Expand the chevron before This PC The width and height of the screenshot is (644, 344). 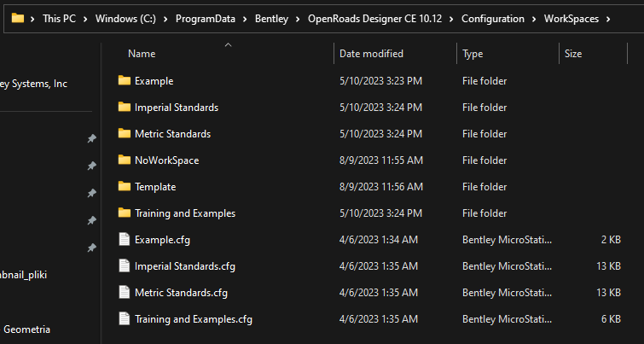point(33,19)
